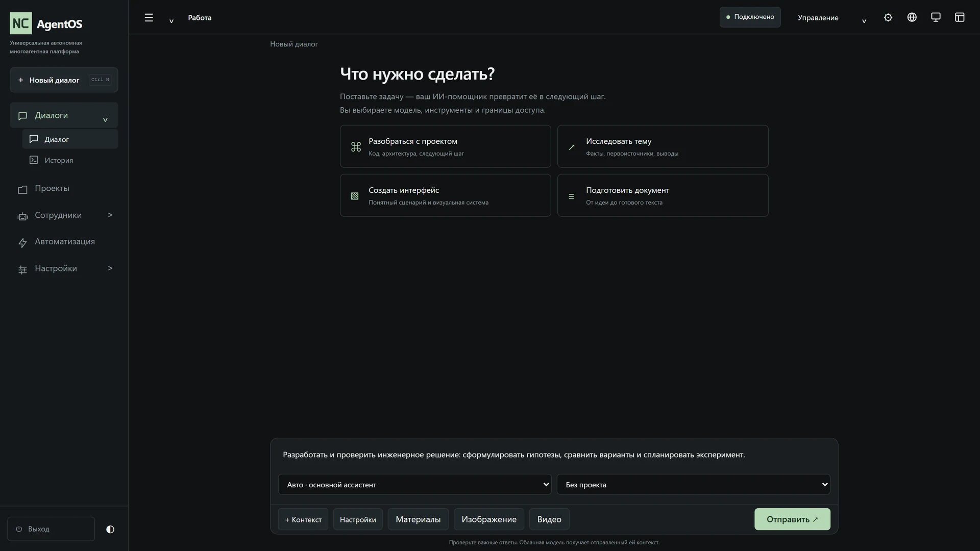Image resolution: width=980 pixels, height=551 pixels.
Task: Click the Настройки sliders icon in sidebar
Action: (x=22, y=270)
